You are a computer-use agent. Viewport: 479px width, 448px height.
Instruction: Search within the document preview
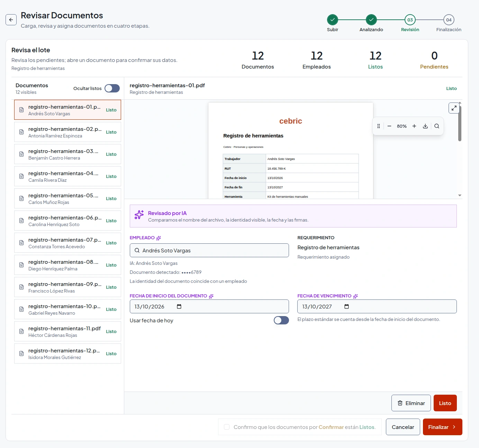click(437, 126)
